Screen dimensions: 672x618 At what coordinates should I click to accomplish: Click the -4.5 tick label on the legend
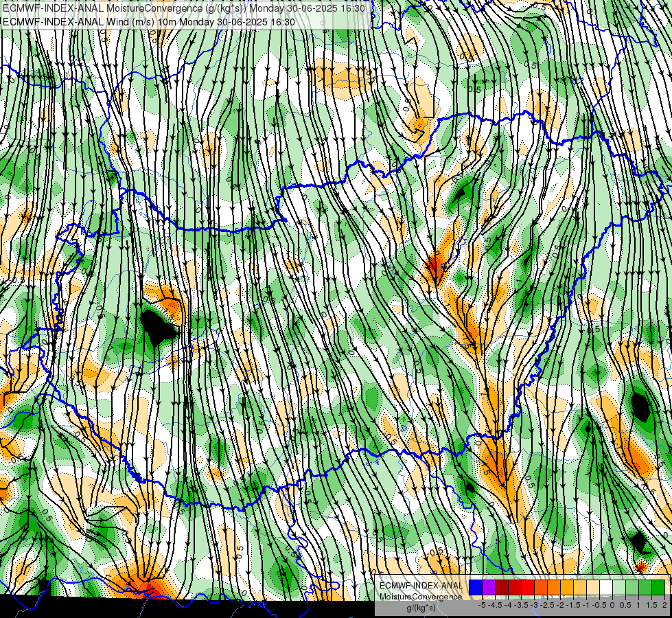[x=495, y=605]
